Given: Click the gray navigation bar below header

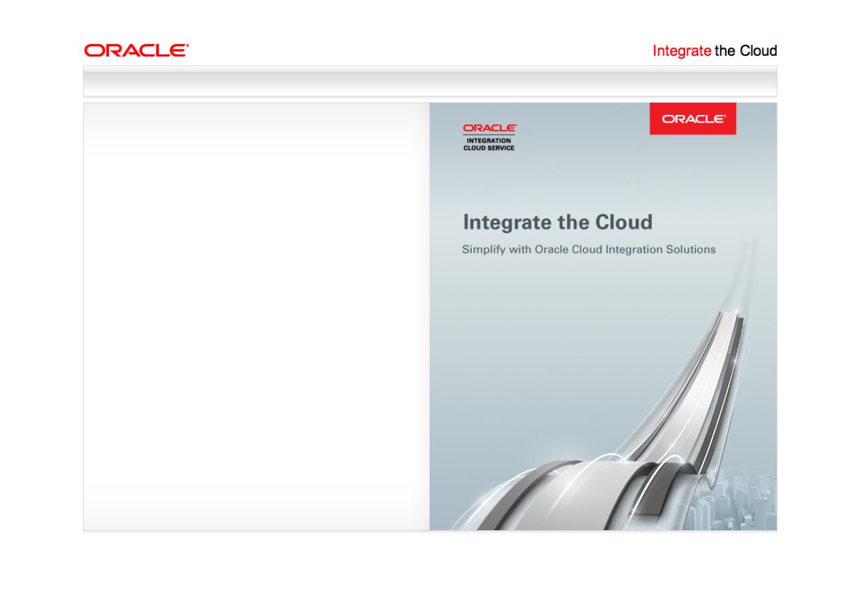Looking at the screenshot, I should 430,82.
